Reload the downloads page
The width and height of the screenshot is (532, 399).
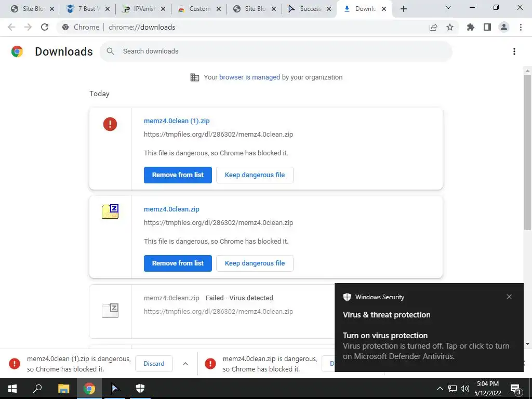(45, 27)
